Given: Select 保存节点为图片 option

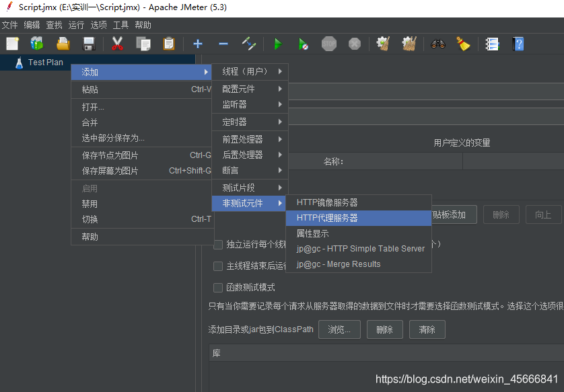Looking at the screenshot, I should pos(141,155).
